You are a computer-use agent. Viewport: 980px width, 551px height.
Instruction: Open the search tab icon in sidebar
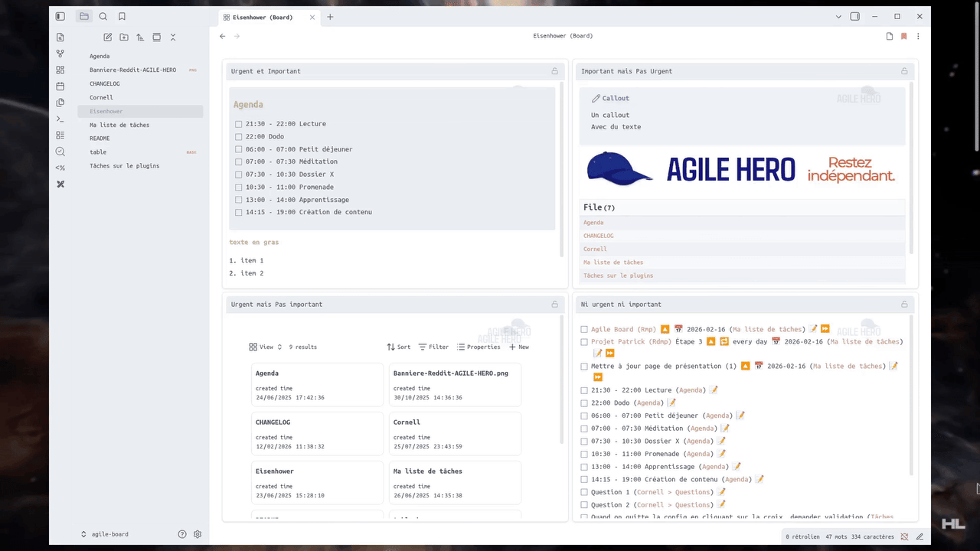[103, 16]
